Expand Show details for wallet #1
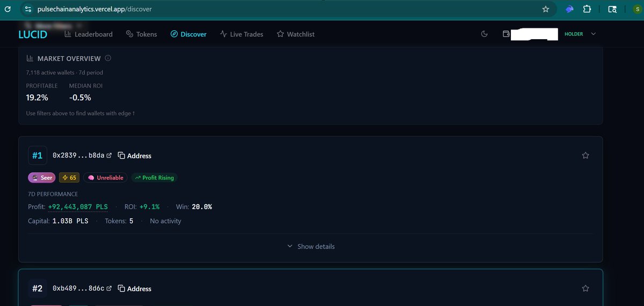The width and height of the screenshot is (644, 306). click(311, 247)
